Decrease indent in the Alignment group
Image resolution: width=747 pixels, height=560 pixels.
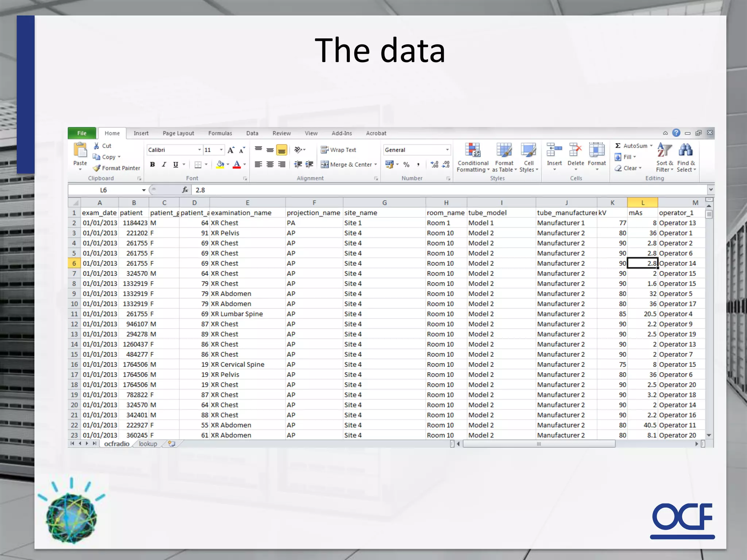[x=298, y=164]
